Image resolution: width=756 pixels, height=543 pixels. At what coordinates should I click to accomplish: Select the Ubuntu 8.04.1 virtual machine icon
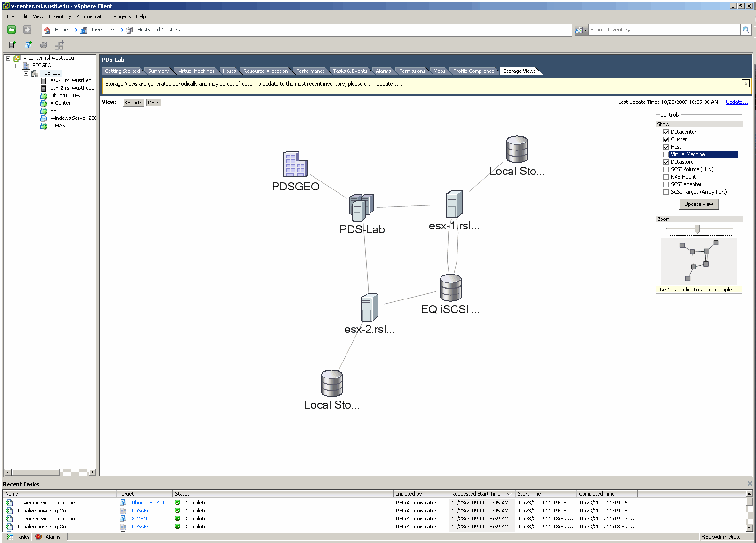44,95
